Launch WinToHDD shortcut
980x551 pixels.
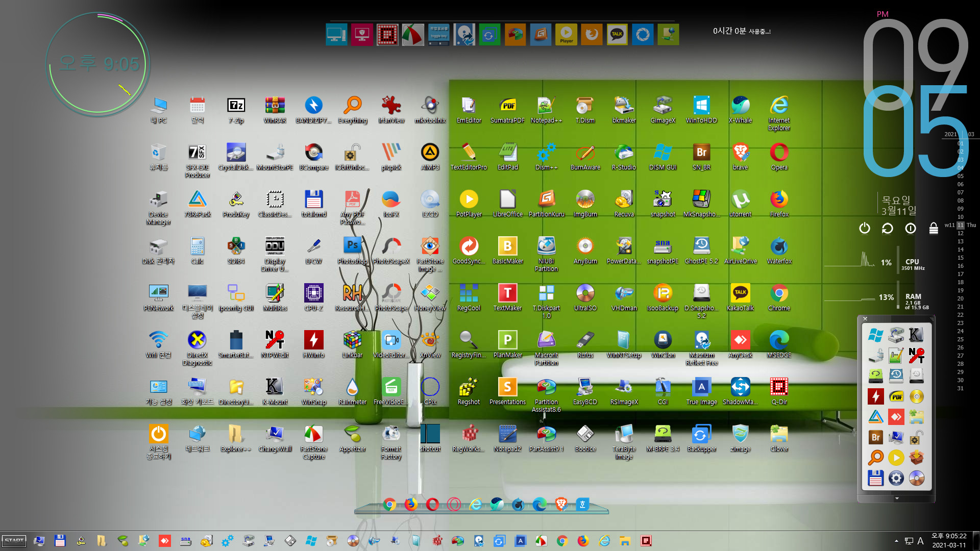[x=701, y=110]
